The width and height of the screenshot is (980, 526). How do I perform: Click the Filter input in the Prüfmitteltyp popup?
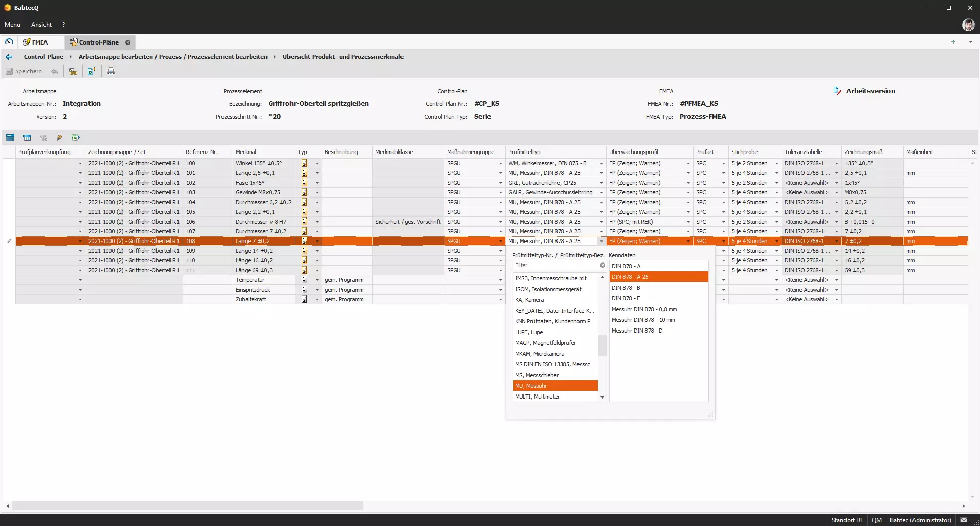(556, 265)
